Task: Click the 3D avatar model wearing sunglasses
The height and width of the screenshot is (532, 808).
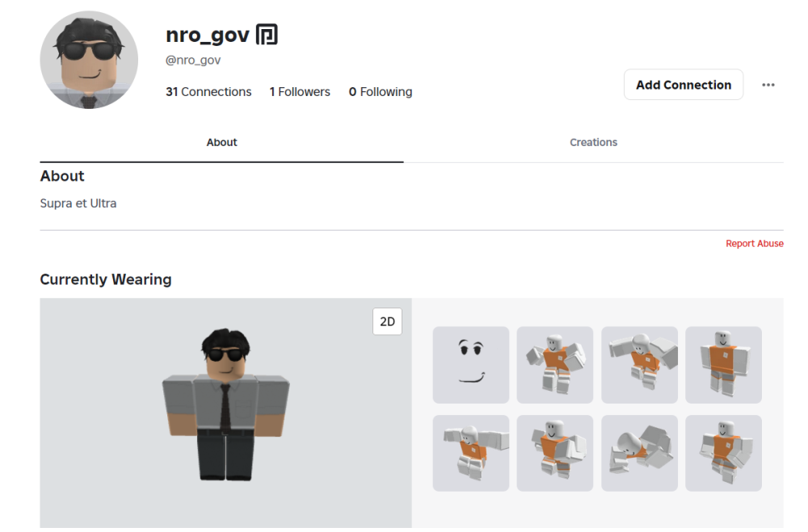Action: pyautogui.click(x=225, y=404)
